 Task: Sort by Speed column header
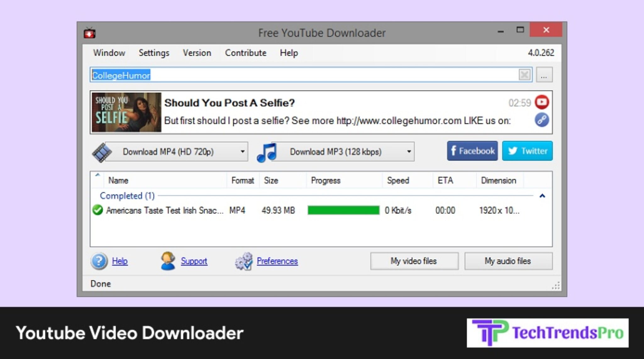(408, 180)
